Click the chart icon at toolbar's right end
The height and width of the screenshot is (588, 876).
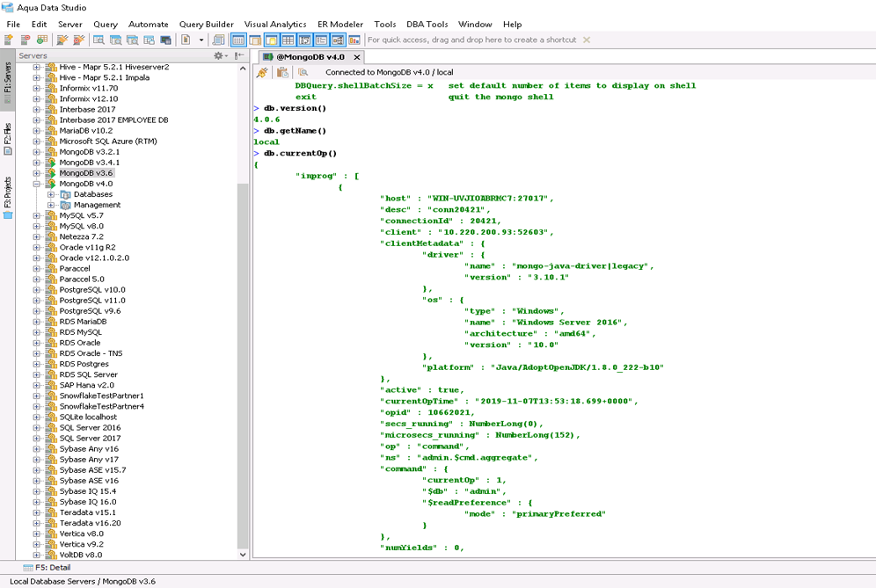point(354,40)
